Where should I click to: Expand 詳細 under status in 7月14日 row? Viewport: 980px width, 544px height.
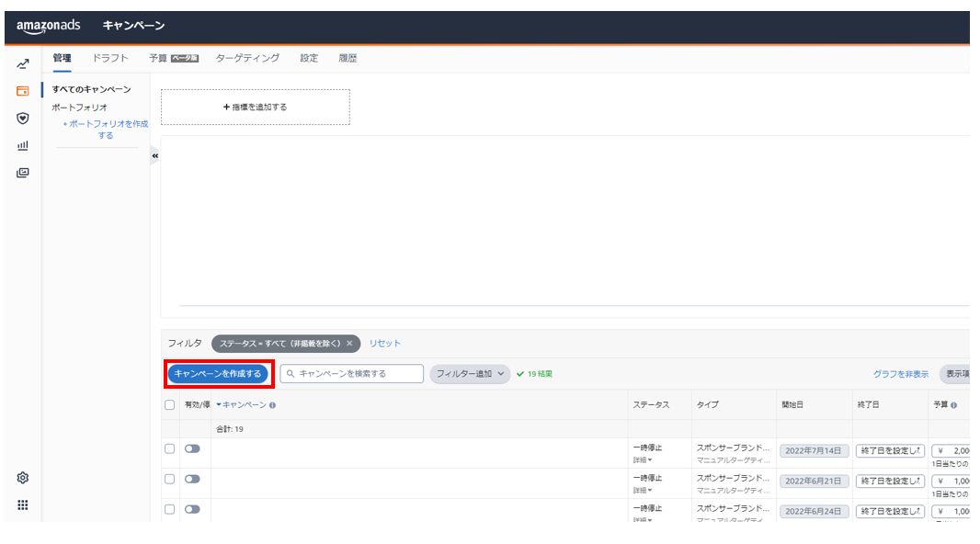pos(643,459)
